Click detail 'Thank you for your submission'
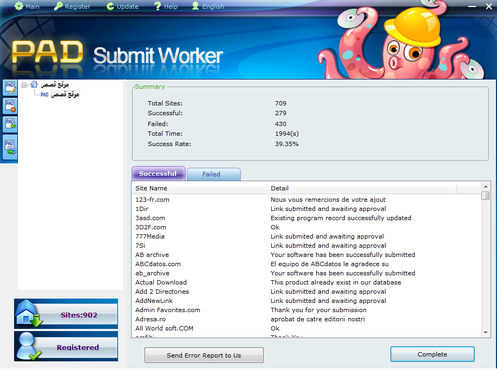Screen dimensions: 497x370 pos(318,310)
